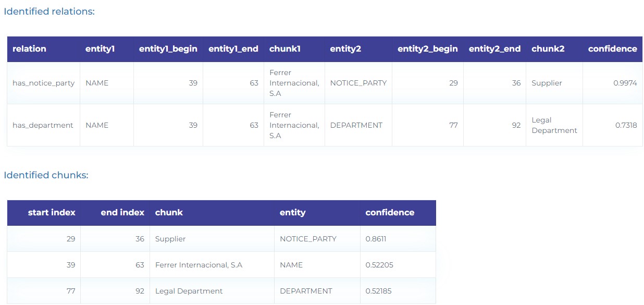
Task: Click the 'Identified relations:' heading
Action: 49,11
